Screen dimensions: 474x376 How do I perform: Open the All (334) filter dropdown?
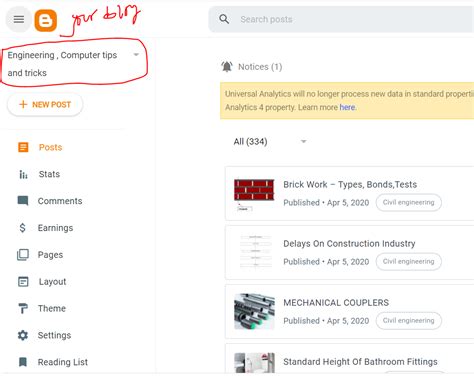(270, 141)
